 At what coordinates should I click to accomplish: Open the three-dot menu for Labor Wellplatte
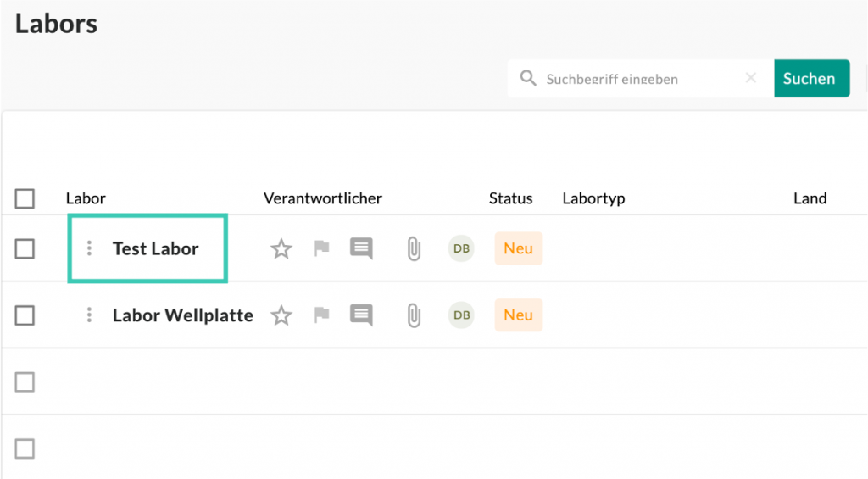(89, 315)
